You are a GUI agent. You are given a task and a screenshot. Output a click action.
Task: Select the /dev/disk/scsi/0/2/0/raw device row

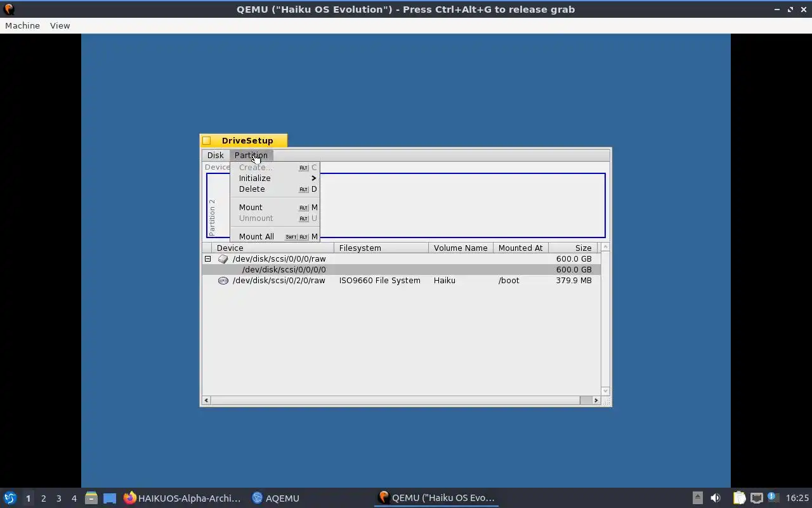[401, 280]
